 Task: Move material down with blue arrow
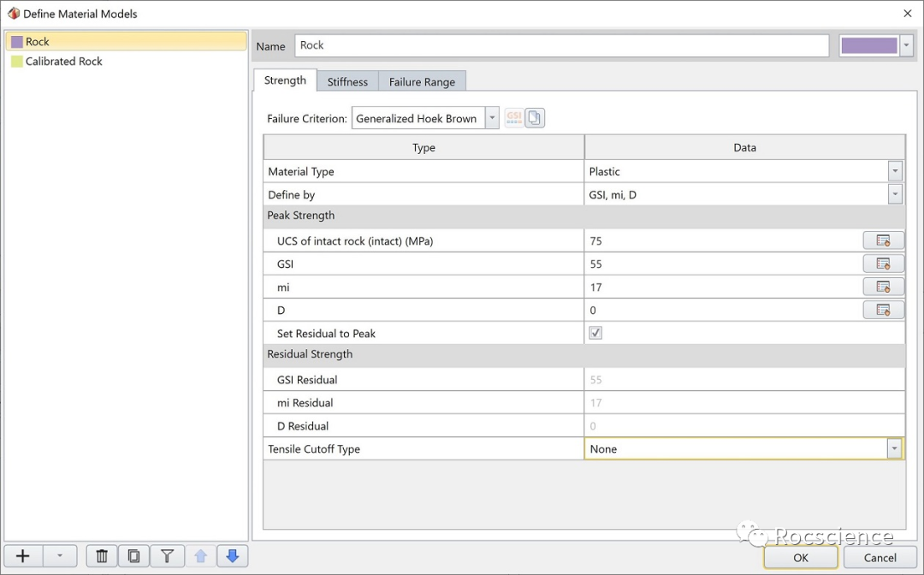232,556
